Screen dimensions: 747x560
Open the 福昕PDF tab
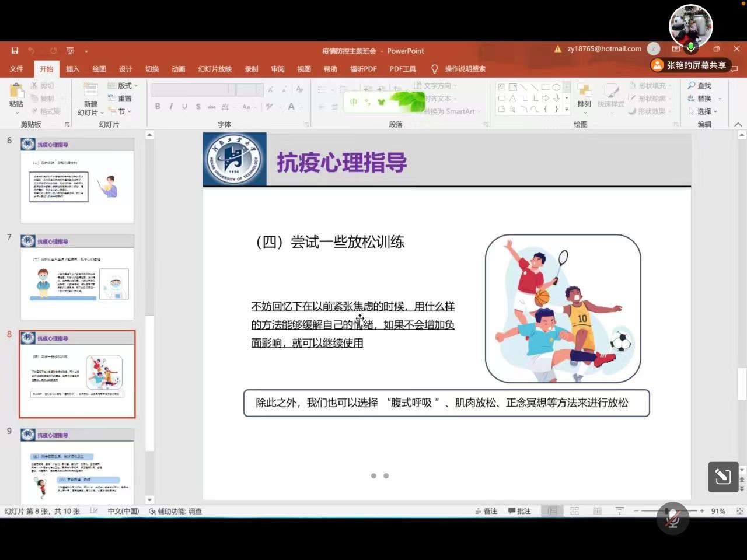pos(363,69)
